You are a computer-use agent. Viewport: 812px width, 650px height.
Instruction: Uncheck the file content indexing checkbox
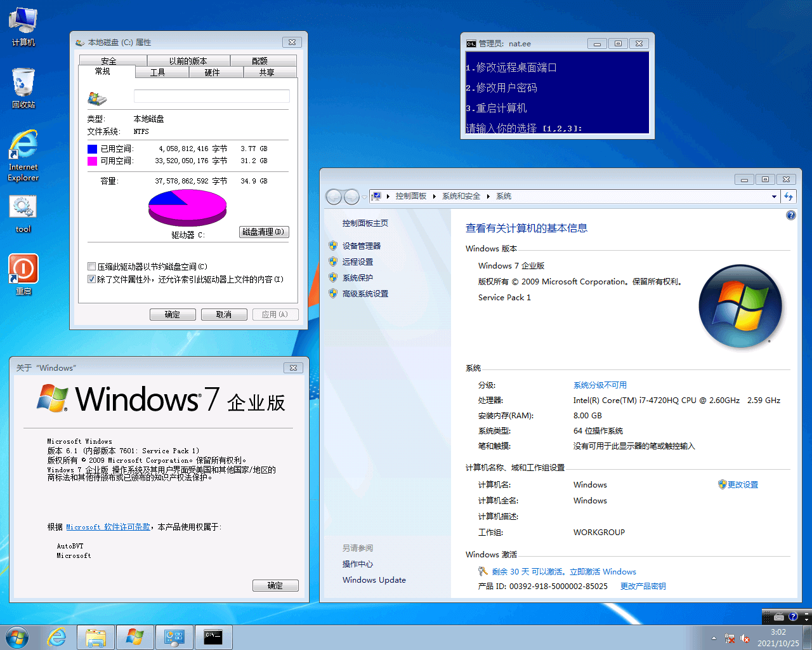92,279
